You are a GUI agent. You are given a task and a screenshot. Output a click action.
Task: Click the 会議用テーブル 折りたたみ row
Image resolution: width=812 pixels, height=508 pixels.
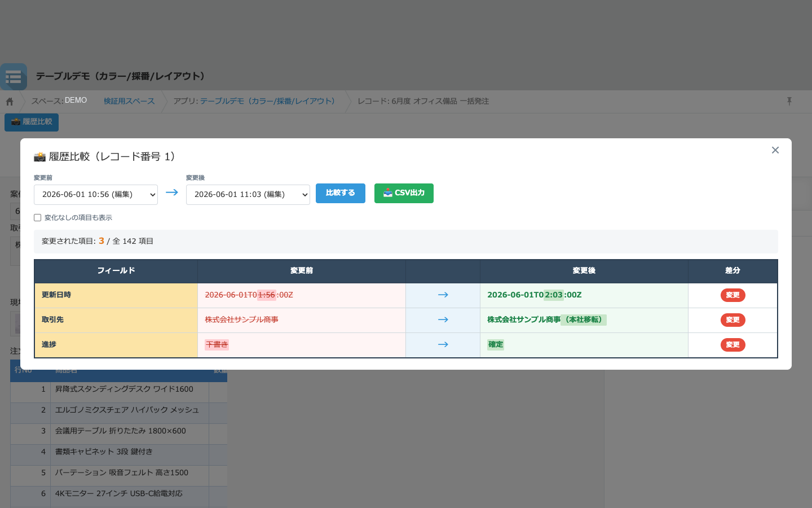pyautogui.click(x=118, y=434)
